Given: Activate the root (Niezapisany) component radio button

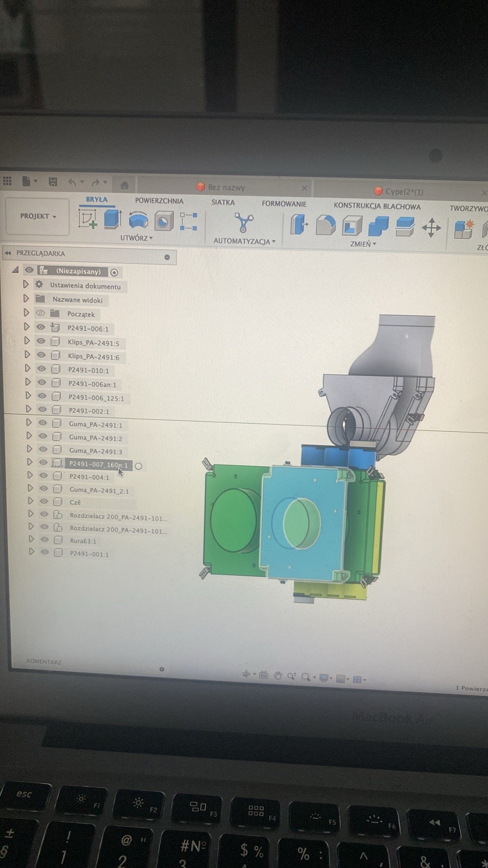Looking at the screenshot, I should point(114,272).
